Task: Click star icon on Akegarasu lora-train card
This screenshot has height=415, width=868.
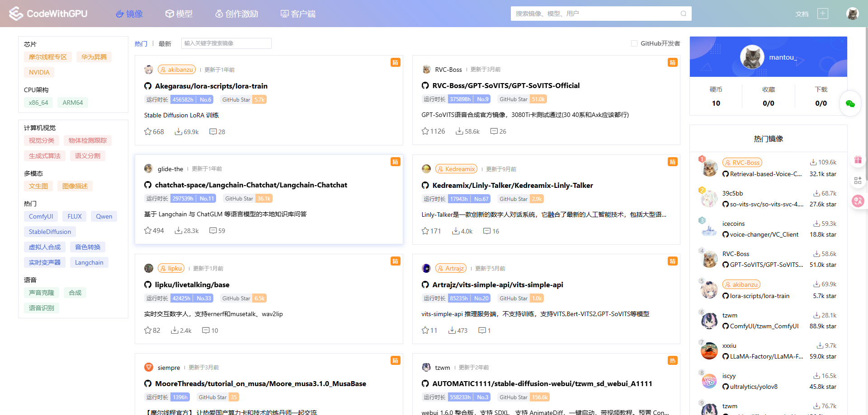Action: tap(148, 132)
